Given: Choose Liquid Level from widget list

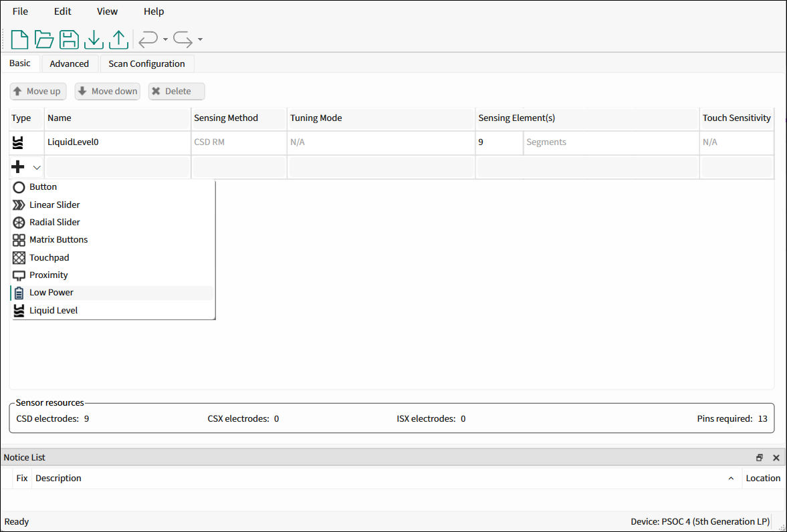Looking at the screenshot, I should coord(53,310).
